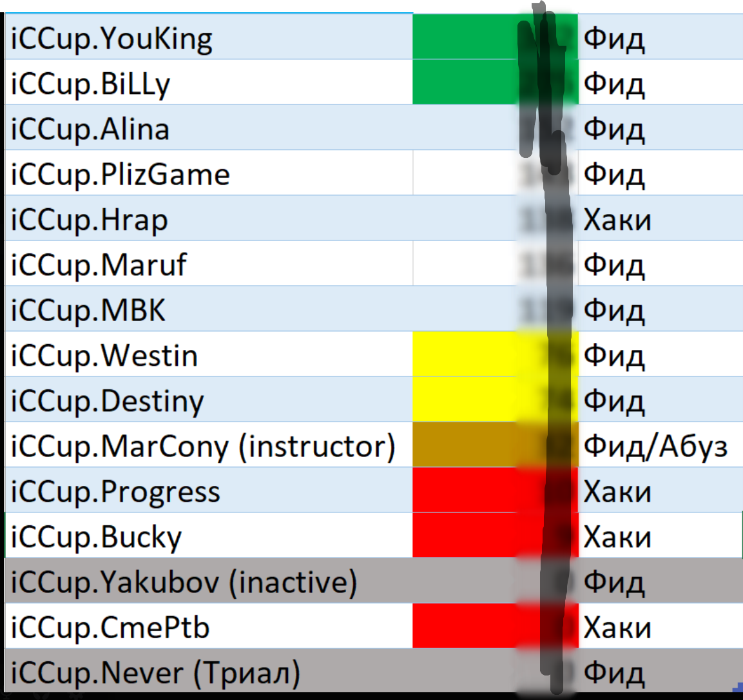
Task: Select the Фид/Абуз cell
Action: coord(661,445)
